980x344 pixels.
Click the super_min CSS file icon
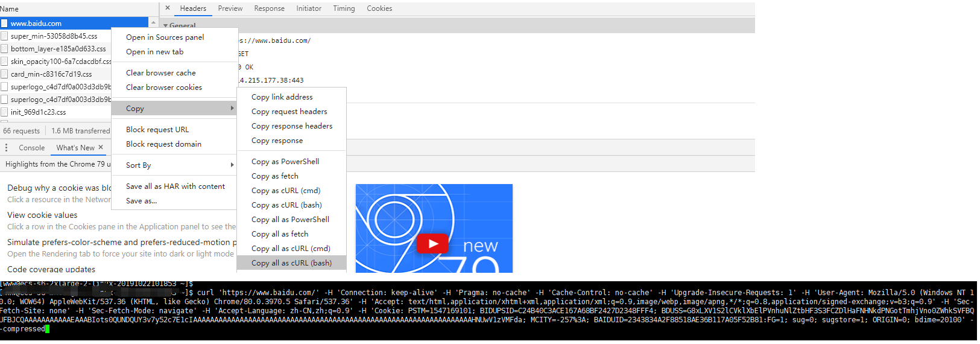click(4, 36)
